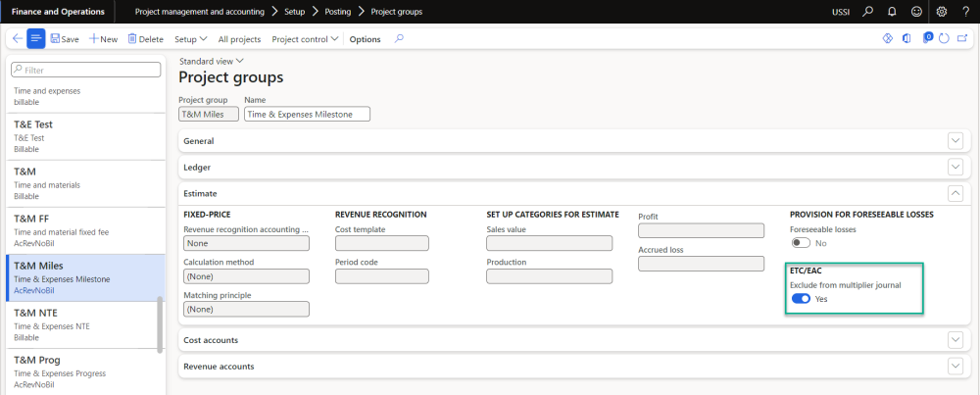Click the Accrued loss field
Viewport: 980px width, 395px height.
pos(702,264)
